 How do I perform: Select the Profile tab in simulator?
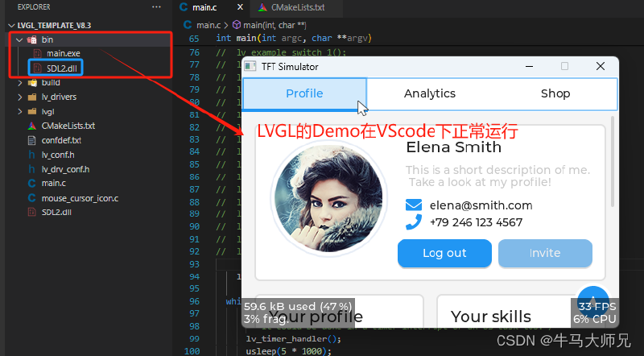tap(304, 93)
